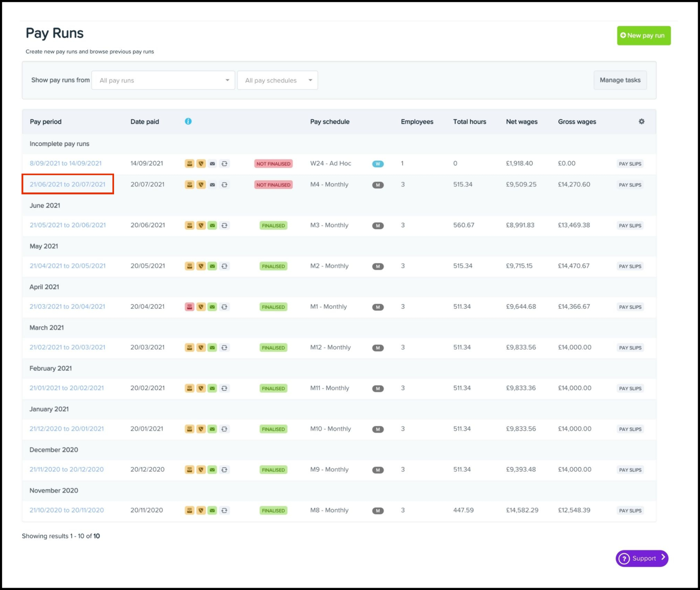Click the blue W badge in Ad Hoc row

click(x=378, y=164)
